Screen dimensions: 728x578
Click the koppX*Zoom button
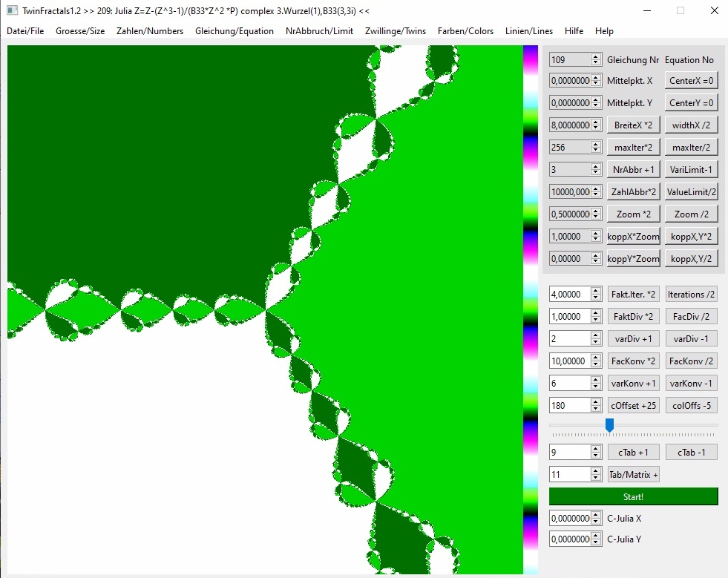pyautogui.click(x=633, y=236)
